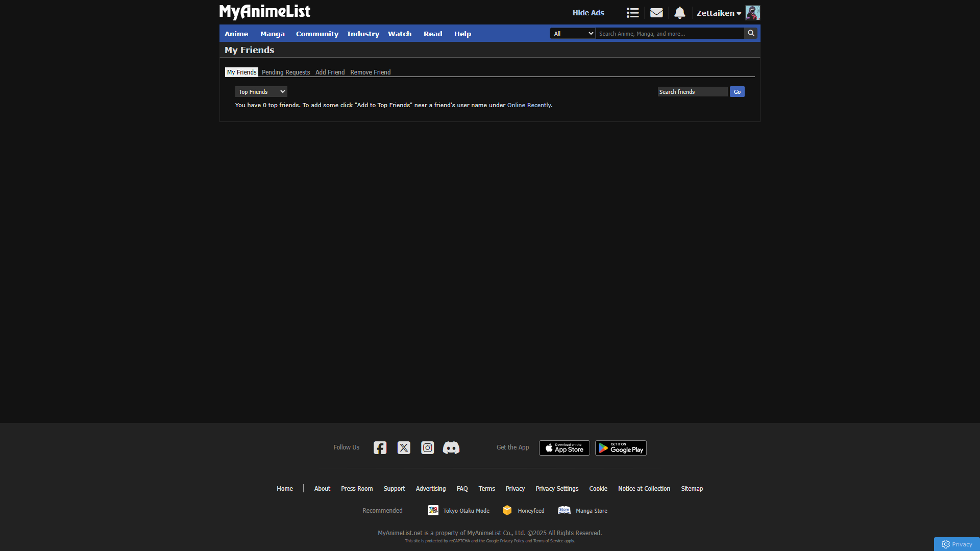
Task: Open the messages envelope icon
Action: 656,13
